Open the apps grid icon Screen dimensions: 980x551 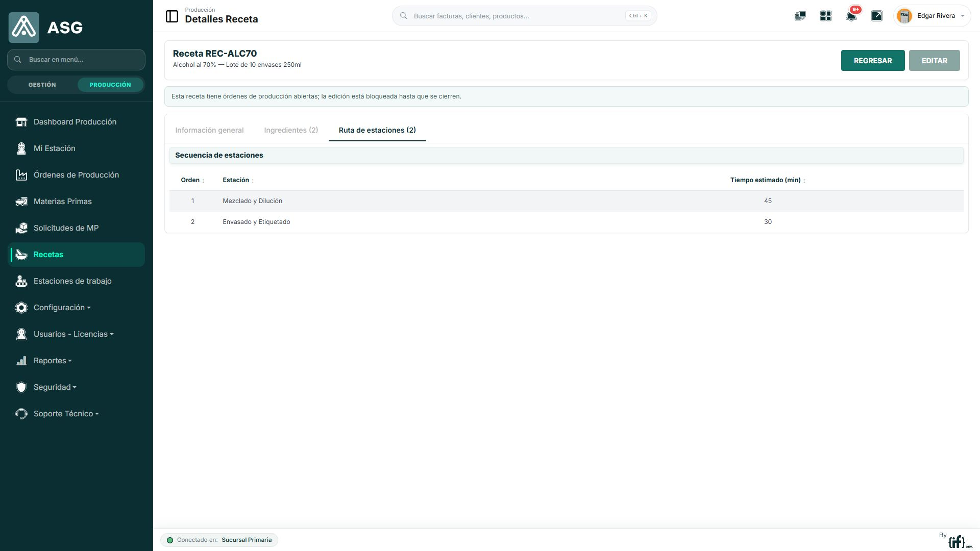(826, 16)
